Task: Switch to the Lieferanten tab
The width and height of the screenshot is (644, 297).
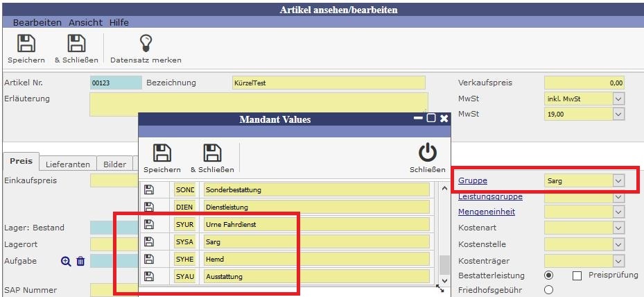Action: pos(68,164)
